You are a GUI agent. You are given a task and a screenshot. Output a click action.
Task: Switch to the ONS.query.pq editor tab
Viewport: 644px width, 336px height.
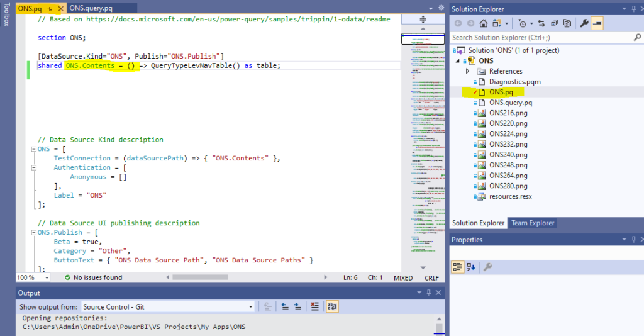point(89,8)
